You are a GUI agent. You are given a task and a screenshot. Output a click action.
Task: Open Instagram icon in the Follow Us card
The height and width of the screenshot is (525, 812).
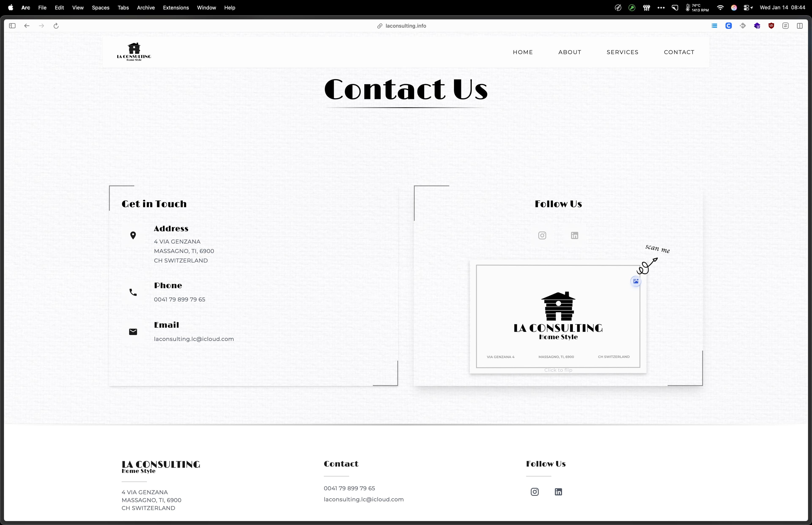point(542,236)
